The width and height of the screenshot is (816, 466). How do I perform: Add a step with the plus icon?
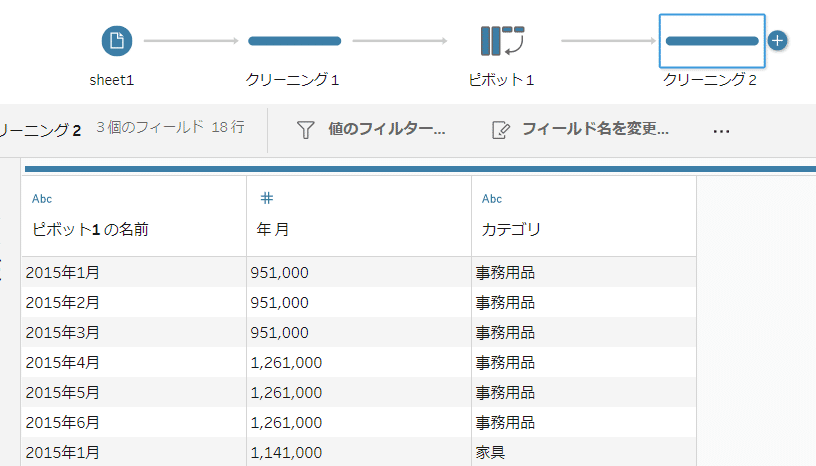(x=777, y=41)
